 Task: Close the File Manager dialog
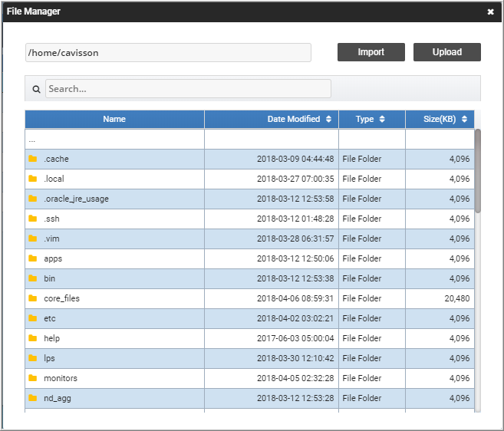click(490, 12)
